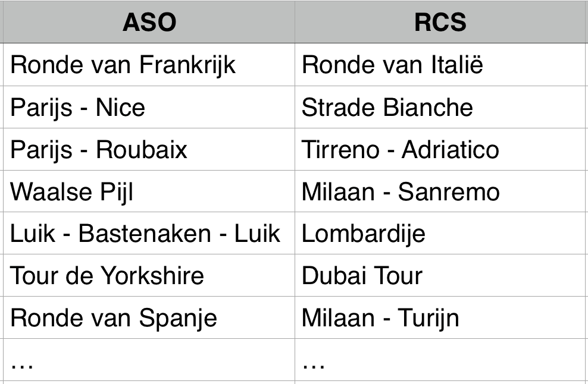This screenshot has height=384, width=588.
Task: Click the ellipsis cell under ASO column
Action: (x=149, y=360)
